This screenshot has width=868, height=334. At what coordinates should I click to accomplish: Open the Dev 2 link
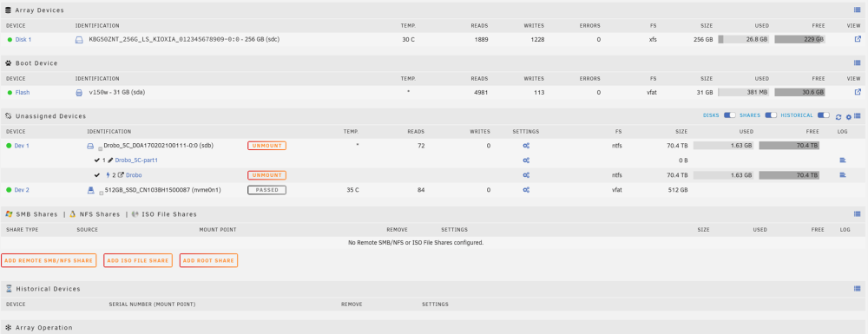(x=23, y=190)
